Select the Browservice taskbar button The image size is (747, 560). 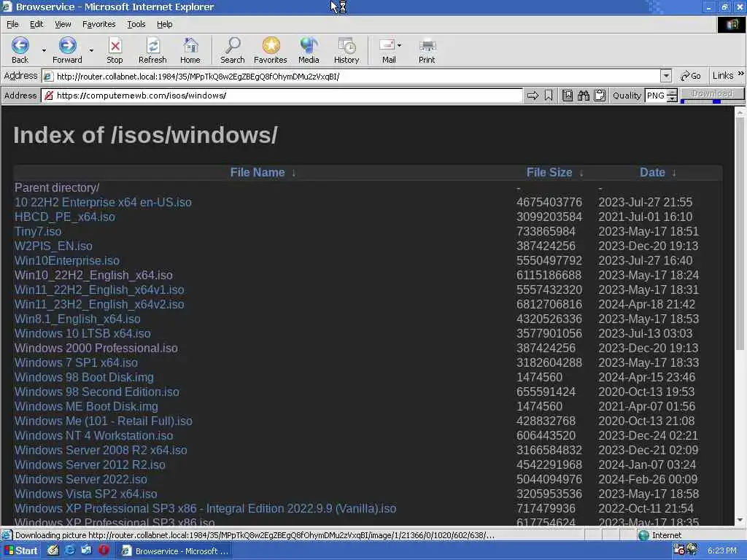tap(175, 551)
